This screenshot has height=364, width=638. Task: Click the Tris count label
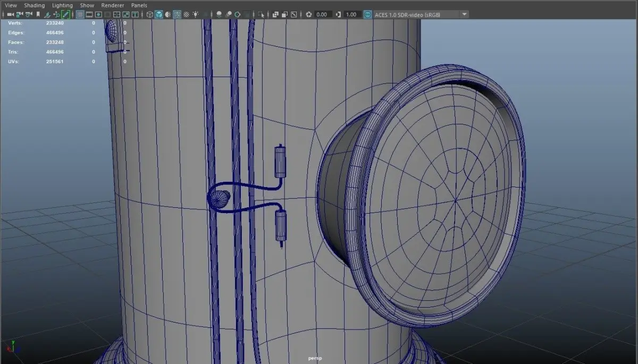coord(14,52)
